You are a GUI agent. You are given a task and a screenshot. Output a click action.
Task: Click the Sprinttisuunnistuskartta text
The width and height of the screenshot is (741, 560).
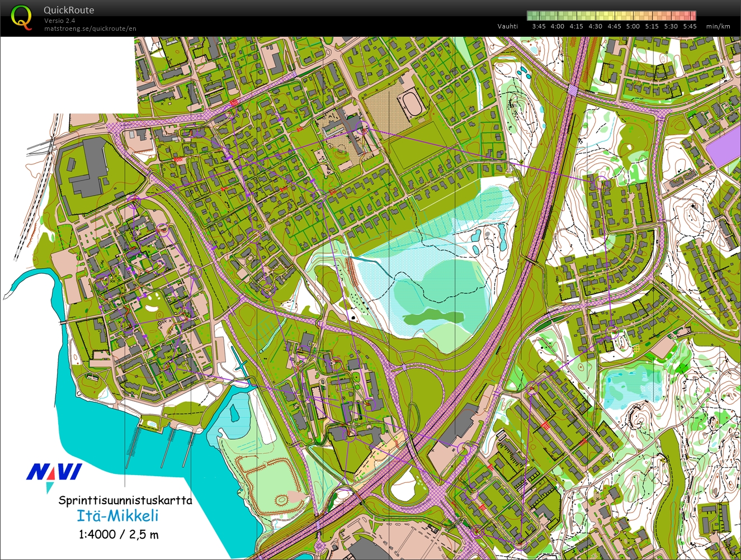pyautogui.click(x=125, y=500)
